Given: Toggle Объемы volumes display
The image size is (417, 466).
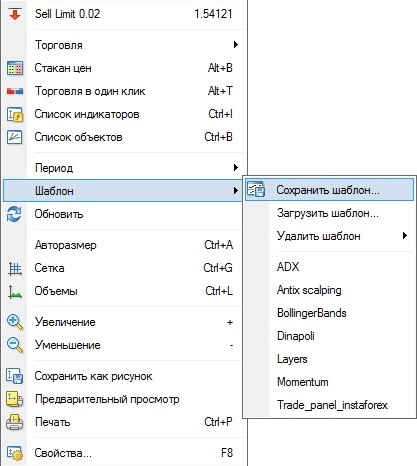Looking at the screenshot, I should point(123,291).
